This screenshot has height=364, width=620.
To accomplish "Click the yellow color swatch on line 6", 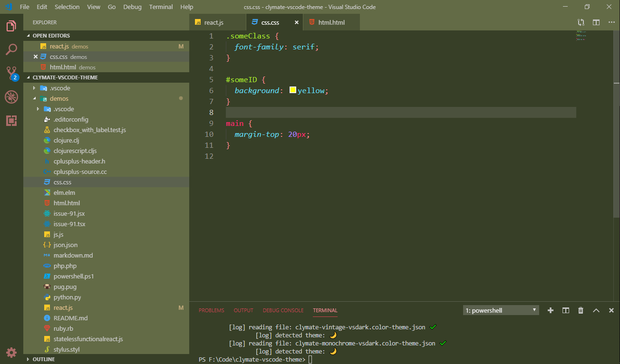I will coord(293,90).
